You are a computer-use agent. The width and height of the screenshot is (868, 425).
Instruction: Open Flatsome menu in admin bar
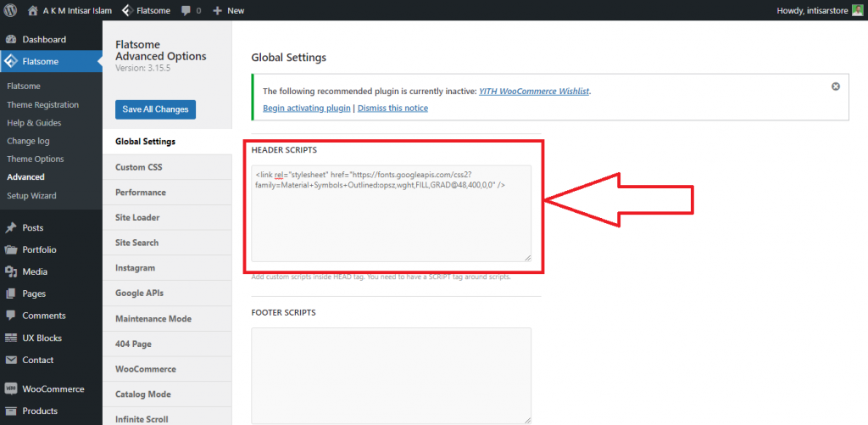pyautogui.click(x=153, y=10)
